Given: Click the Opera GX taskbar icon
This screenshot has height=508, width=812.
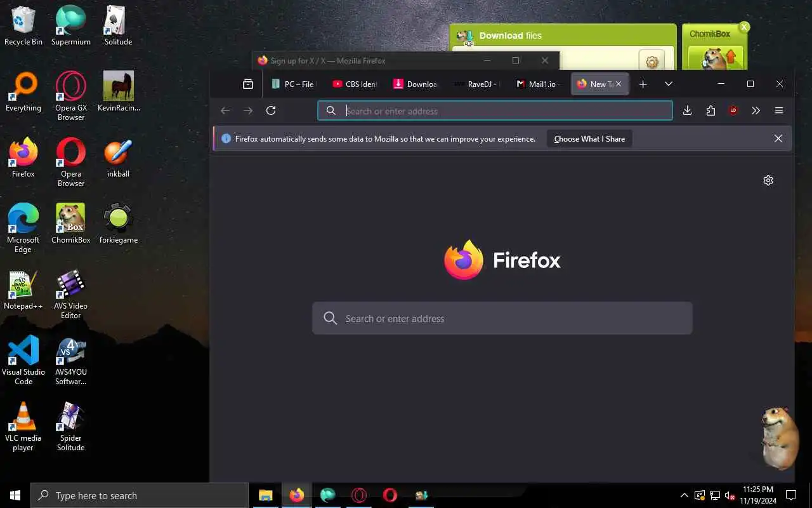Looking at the screenshot, I should click(x=359, y=495).
